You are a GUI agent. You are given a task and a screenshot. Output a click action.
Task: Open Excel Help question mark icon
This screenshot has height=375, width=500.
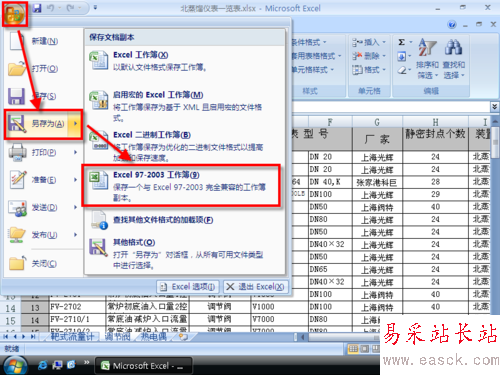[452, 24]
